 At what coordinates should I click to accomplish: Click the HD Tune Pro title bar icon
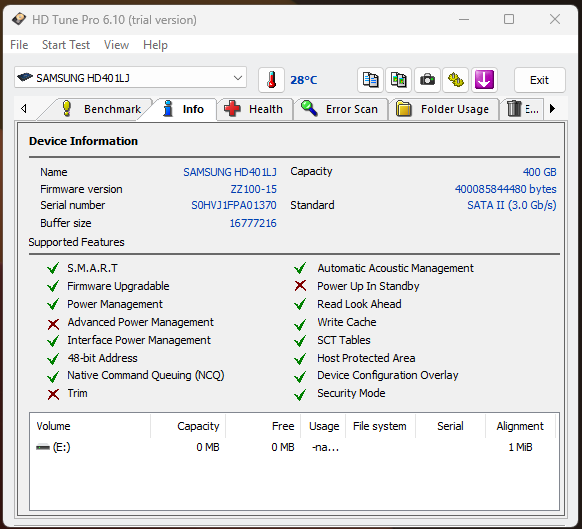[19, 19]
